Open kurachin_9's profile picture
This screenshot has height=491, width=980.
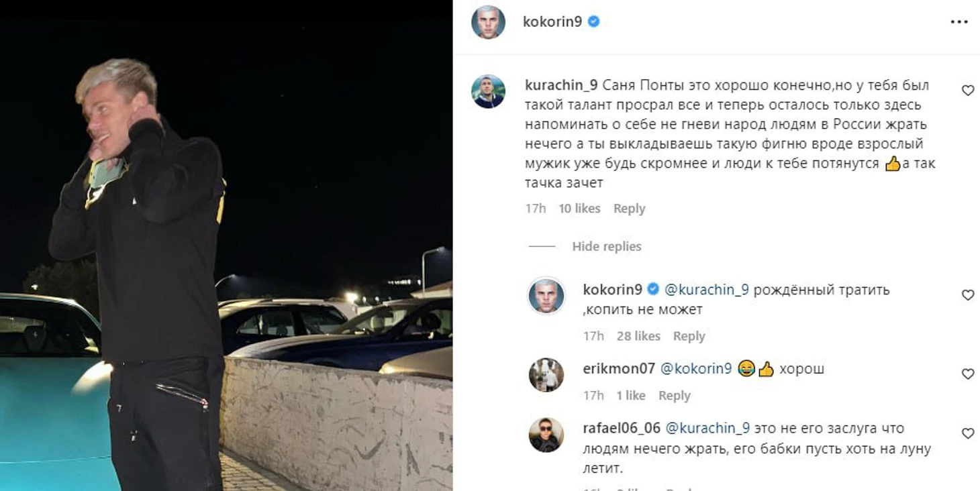click(x=488, y=91)
